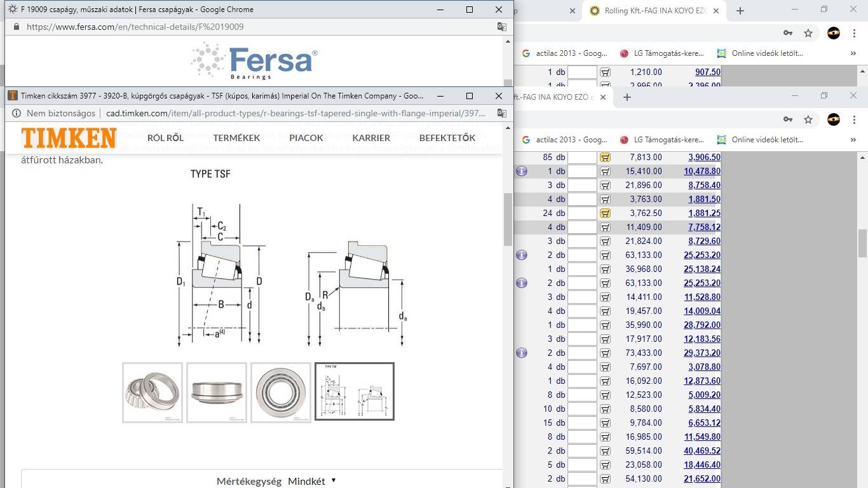Click the Timken logo
The image size is (868, 488).
pyautogui.click(x=69, y=138)
